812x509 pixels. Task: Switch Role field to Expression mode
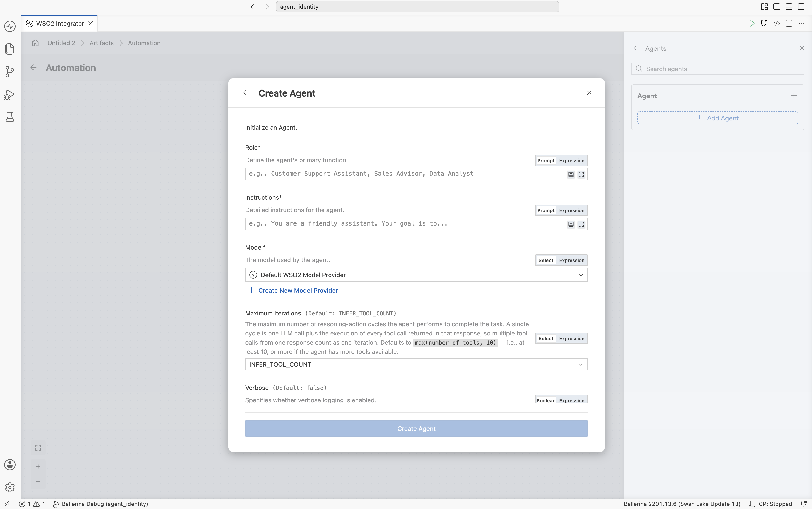click(x=572, y=161)
